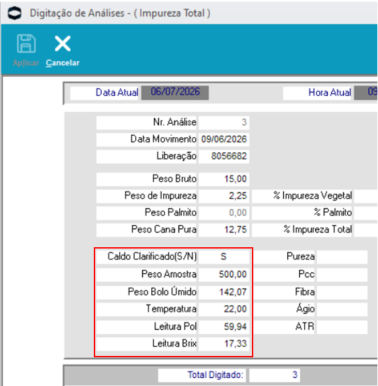This screenshot has width=378, height=386.
Task: Click the empty Fibra field
Action: tap(342, 292)
